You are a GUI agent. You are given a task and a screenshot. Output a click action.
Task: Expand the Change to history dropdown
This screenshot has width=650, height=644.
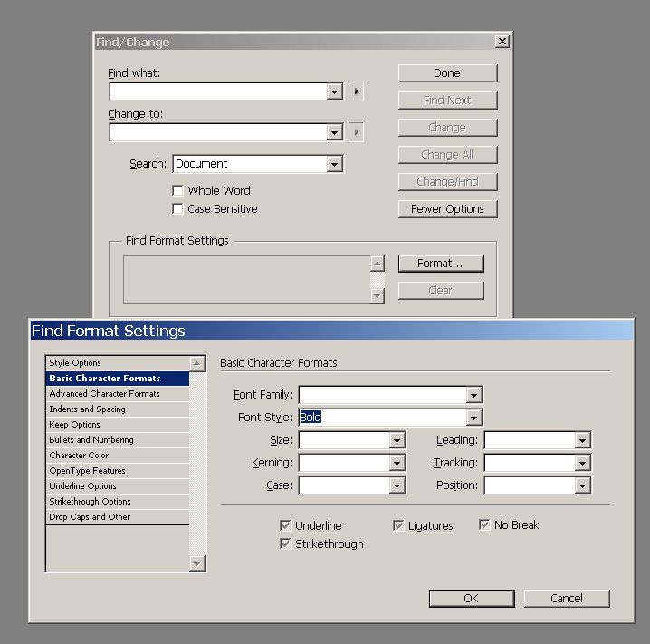click(x=334, y=133)
